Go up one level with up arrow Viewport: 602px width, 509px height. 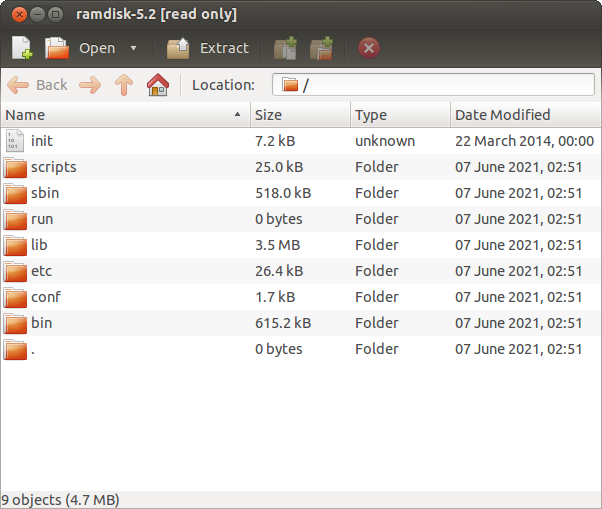(x=124, y=85)
